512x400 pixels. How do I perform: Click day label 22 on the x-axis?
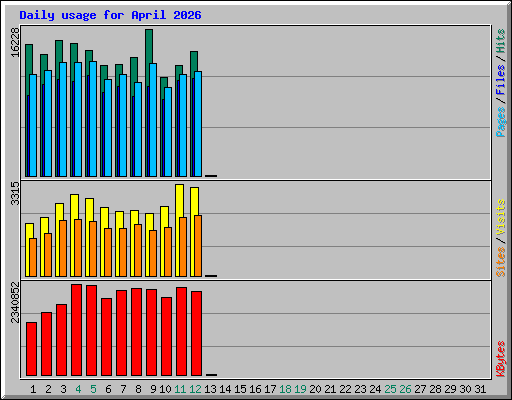click(x=345, y=389)
